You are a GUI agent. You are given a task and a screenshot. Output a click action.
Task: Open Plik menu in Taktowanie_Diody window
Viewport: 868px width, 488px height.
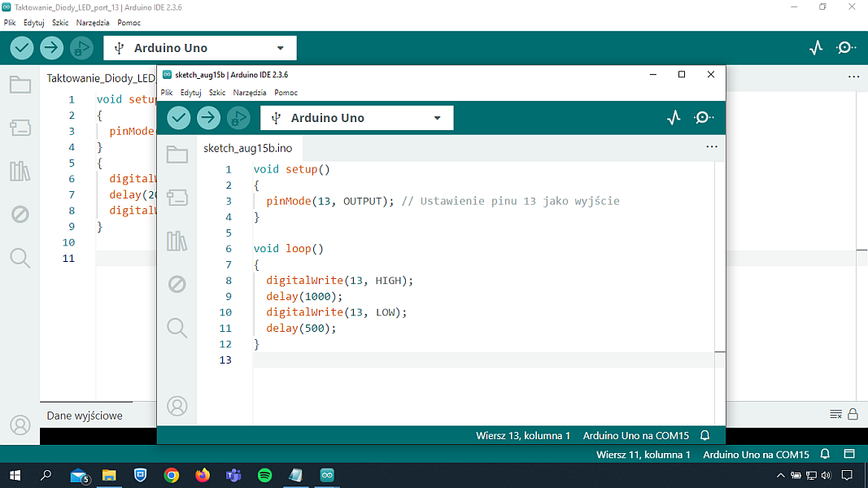pyautogui.click(x=10, y=23)
